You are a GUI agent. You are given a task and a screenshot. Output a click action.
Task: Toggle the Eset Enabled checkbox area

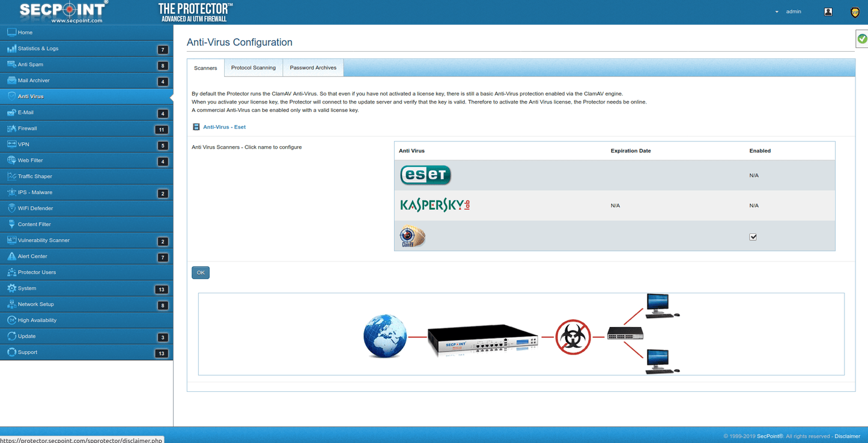click(x=753, y=175)
